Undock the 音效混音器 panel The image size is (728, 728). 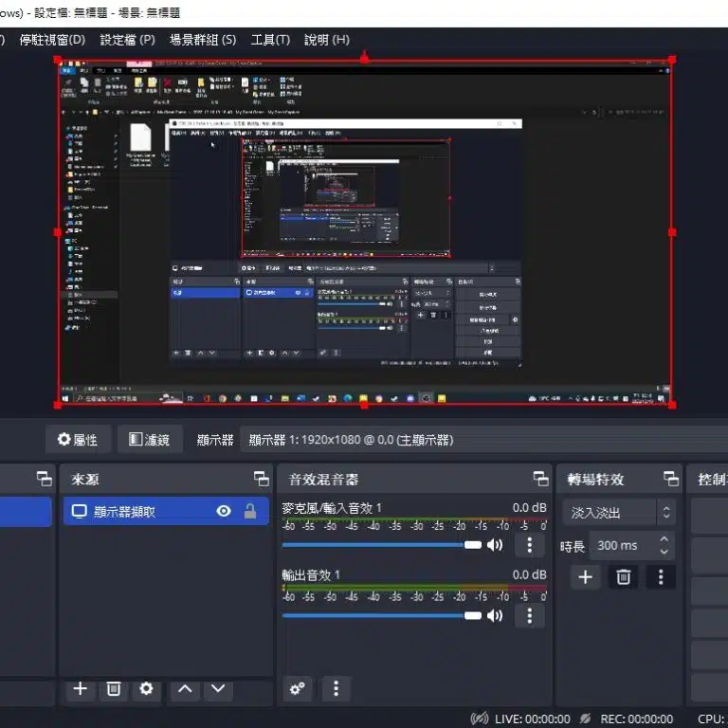(540, 479)
